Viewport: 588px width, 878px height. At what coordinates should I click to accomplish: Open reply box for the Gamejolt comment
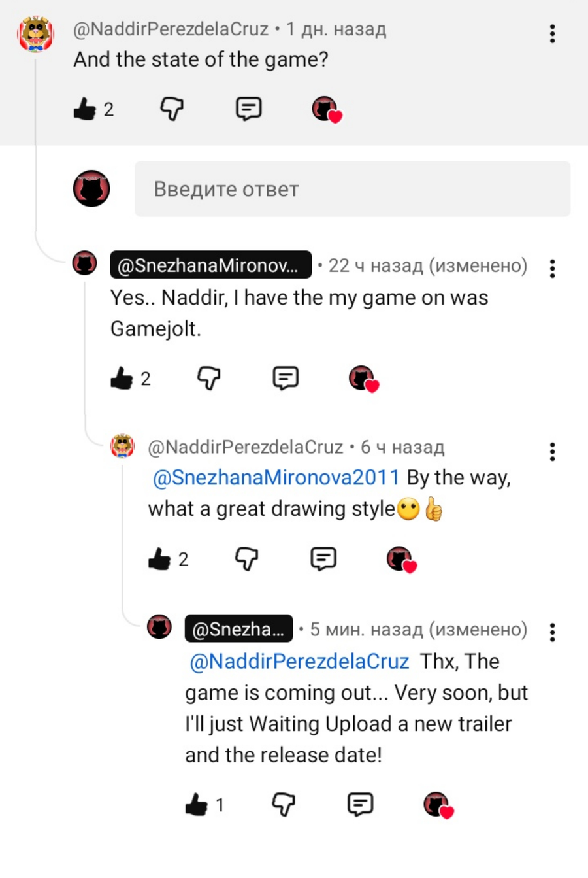(x=286, y=379)
